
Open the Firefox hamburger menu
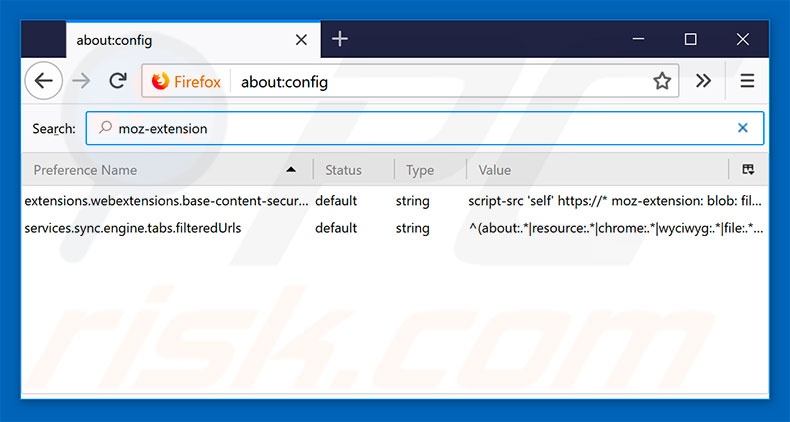tap(747, 81)
